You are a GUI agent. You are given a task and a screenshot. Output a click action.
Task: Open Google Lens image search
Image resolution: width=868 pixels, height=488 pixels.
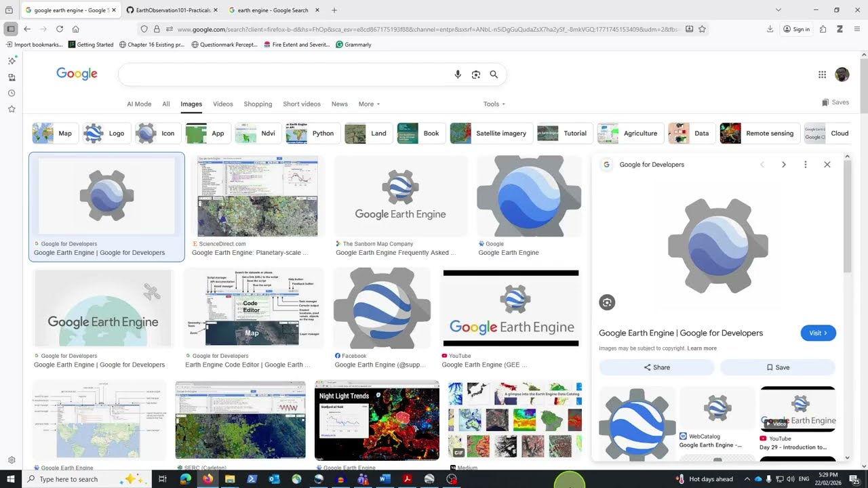pos(476,75)
